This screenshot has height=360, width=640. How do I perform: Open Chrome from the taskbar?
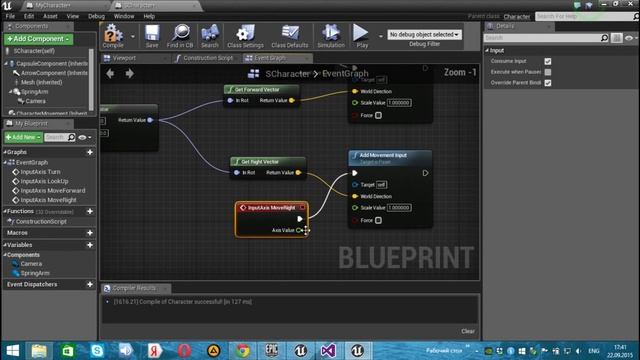242,351
